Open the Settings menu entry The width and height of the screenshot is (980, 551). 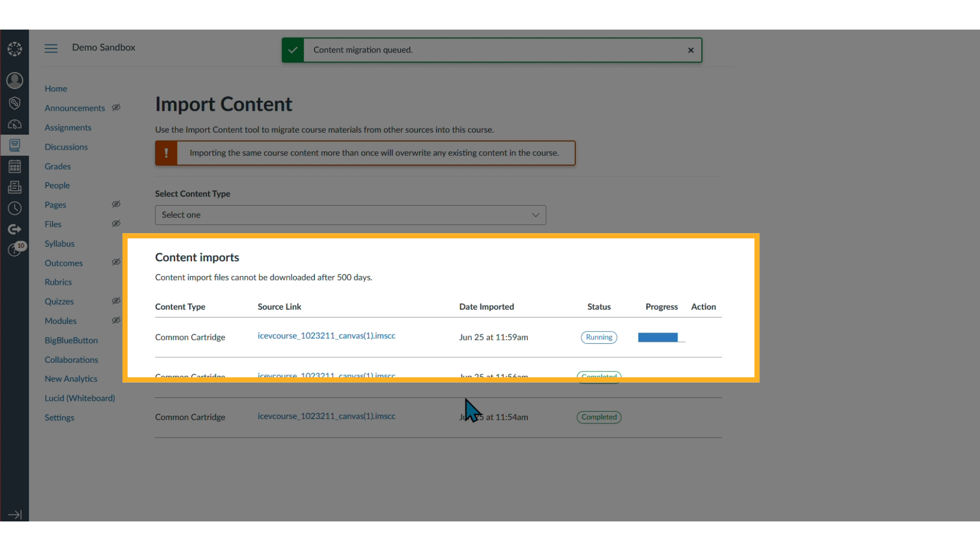[x=59, y=417]
